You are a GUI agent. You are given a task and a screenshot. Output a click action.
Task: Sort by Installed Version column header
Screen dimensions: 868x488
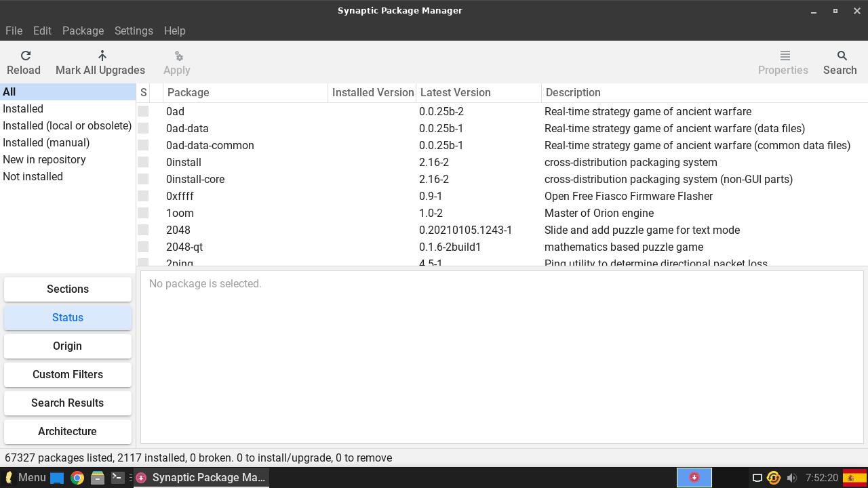(372, 92)
